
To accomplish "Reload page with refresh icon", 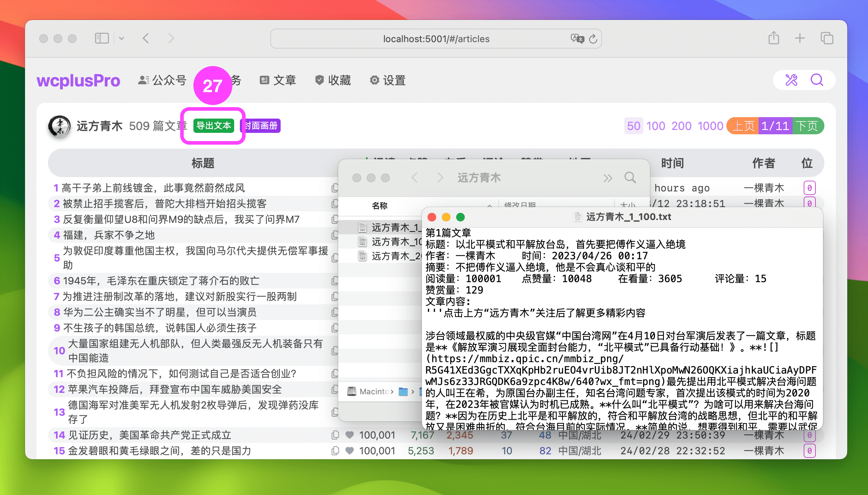I will point(593,39).
